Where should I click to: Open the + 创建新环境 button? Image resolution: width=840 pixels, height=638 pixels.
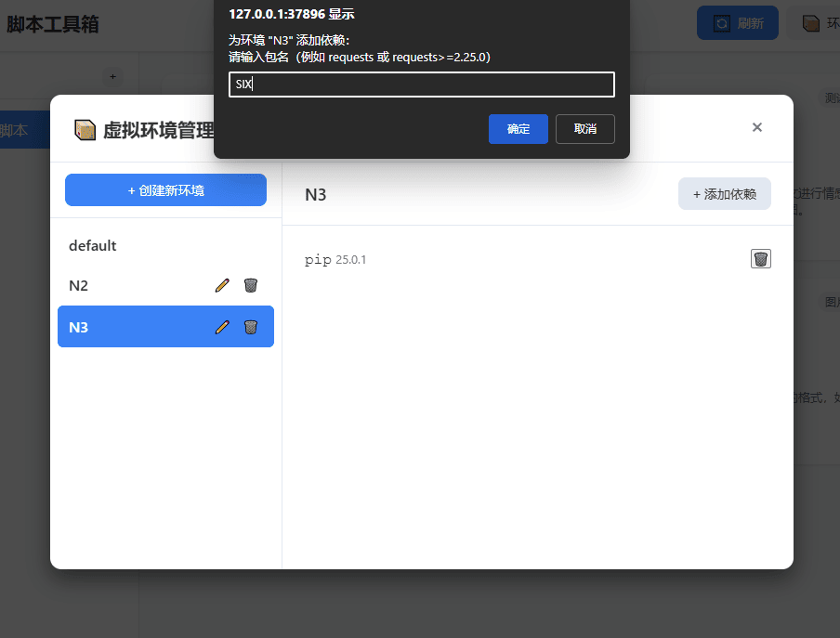[165, 189]
